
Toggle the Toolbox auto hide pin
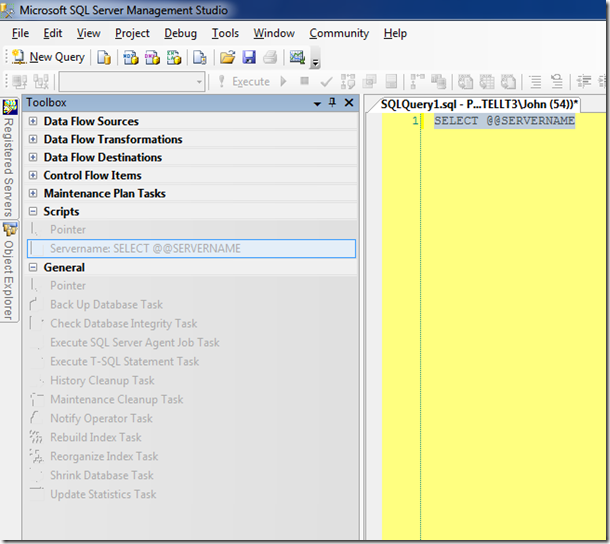pos(332,103)
